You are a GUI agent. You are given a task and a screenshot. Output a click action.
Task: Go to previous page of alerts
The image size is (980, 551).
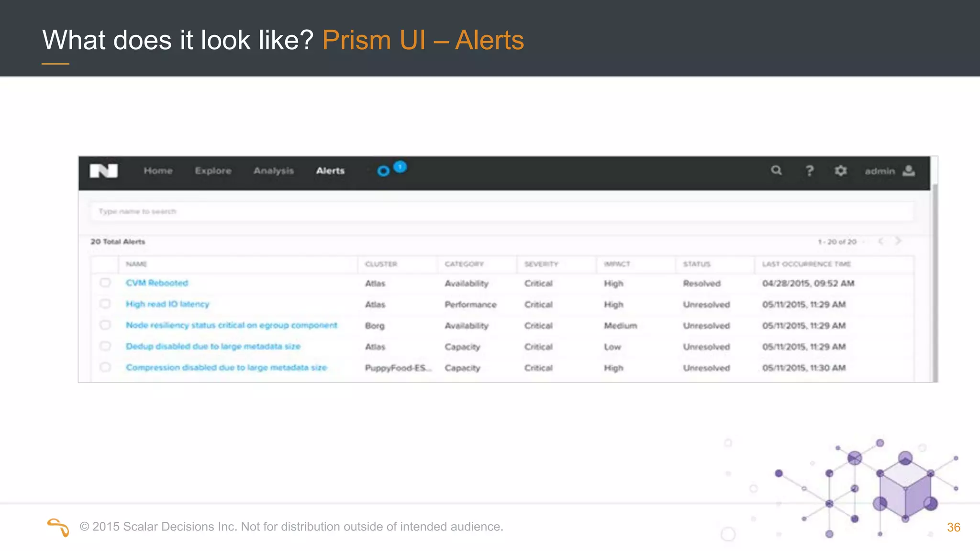click(880, 241)
